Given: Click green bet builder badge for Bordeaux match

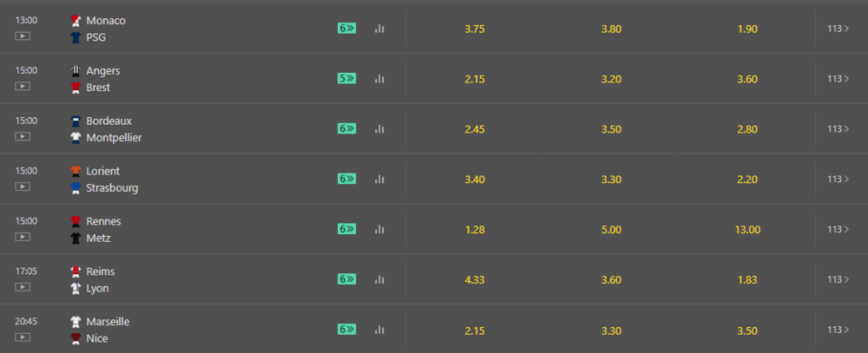Looking at the screenshot, I should coord(346,128).
